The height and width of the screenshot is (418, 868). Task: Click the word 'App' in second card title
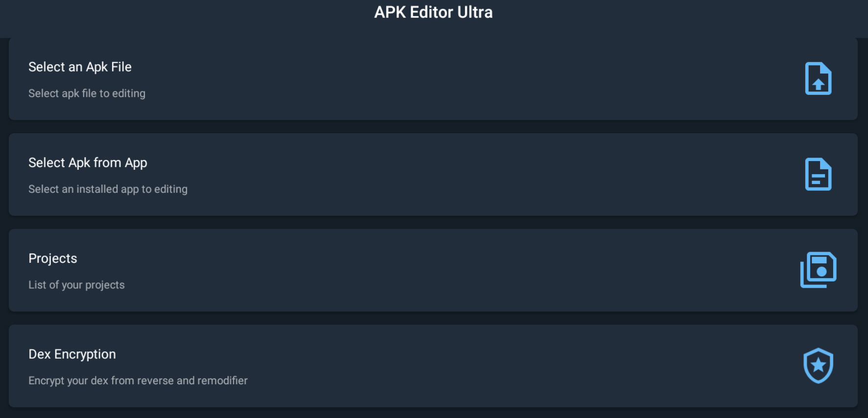pos(136,163)
